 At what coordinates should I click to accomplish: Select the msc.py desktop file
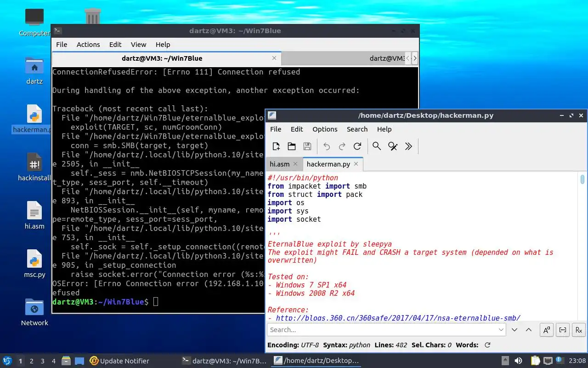tap(34, 264)
